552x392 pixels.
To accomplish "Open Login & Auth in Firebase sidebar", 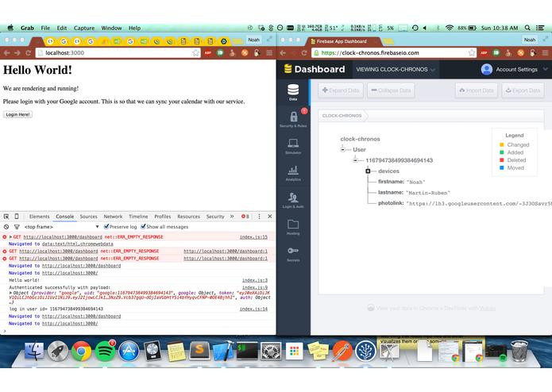I will [293, 200].
